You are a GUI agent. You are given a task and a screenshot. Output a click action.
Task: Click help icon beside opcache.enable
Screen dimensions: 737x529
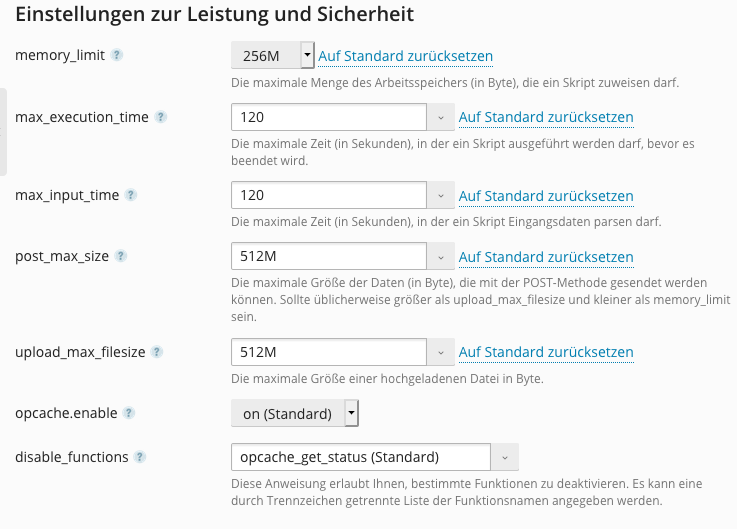[129, 412]
